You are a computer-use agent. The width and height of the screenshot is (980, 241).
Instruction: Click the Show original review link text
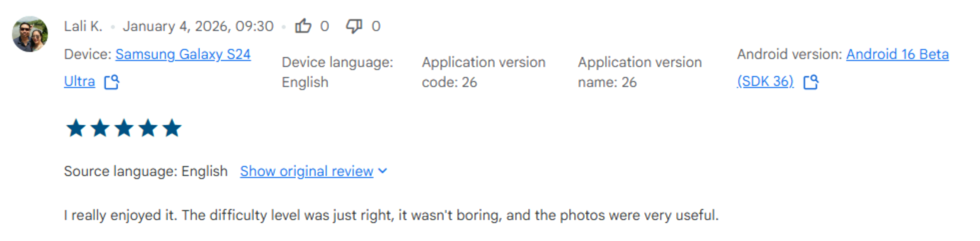[306, 171]
